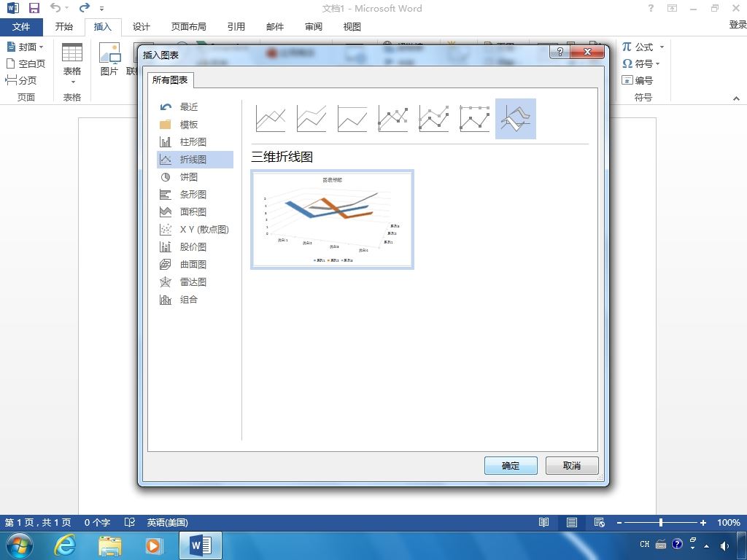Click the Save icon in quick access toolbar
This screenshot has width=747, height=560.
(34, 8)
